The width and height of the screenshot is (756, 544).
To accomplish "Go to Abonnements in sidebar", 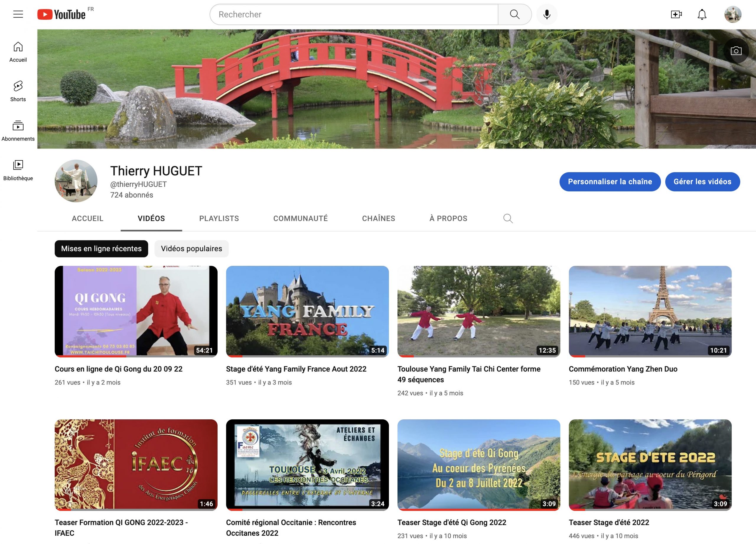I will point(18,130).
